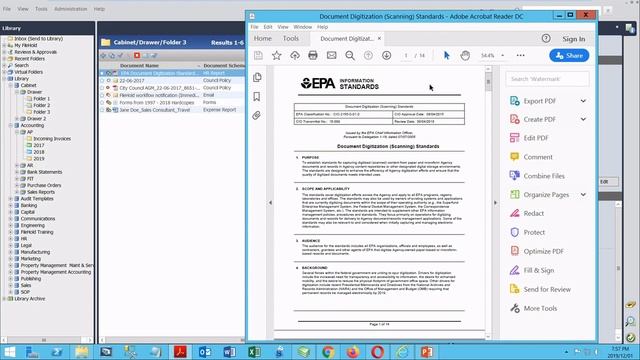Open the Acrobat Window menu
Image resolution: width=640 pixels, height=360 pixels.
302,27
